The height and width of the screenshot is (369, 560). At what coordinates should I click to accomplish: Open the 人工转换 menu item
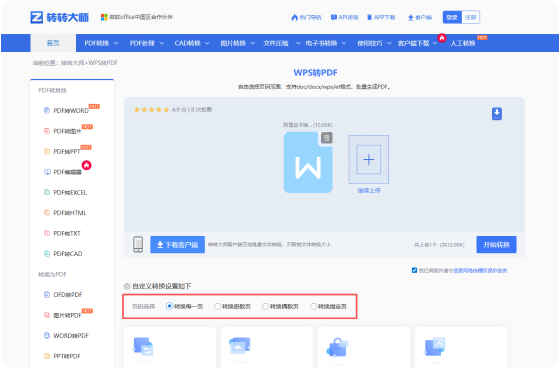click(x=463, y=43)
